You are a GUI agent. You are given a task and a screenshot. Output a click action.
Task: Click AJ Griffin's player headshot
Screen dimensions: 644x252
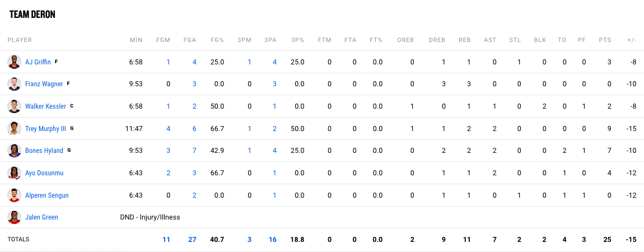15,62
